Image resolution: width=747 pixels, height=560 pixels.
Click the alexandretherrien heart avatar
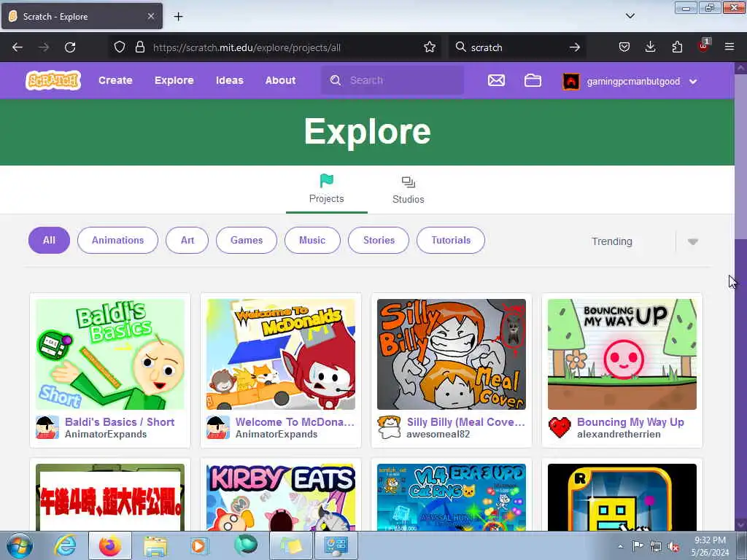tap(560, 427)
